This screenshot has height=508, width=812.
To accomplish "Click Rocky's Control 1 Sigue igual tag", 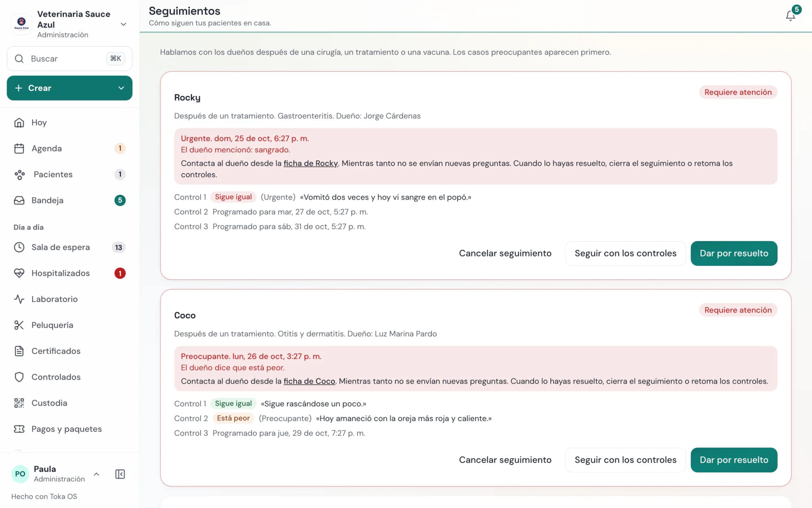I will tap(233, 197).
